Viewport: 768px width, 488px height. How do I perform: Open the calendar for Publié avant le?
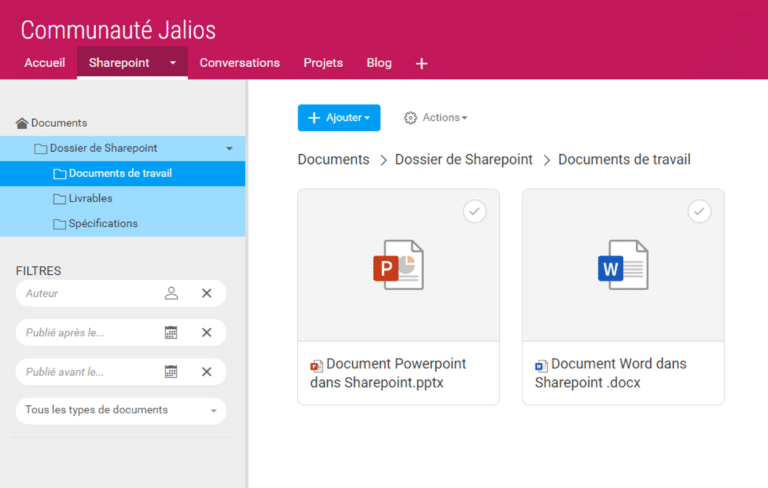[171, 372]
